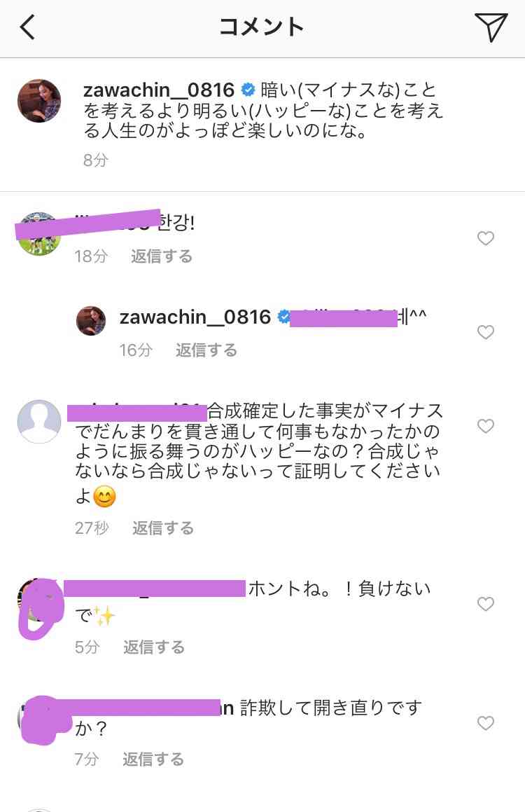Image resolution: width=525 pixels, height=812 pixels.
Task: Click zawachin__0816 username in reply
Action: (x=195, y=317)
